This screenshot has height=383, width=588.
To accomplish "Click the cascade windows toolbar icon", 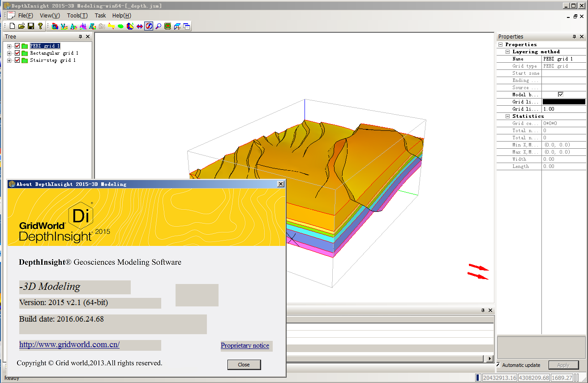I will (x=186, y=26).
